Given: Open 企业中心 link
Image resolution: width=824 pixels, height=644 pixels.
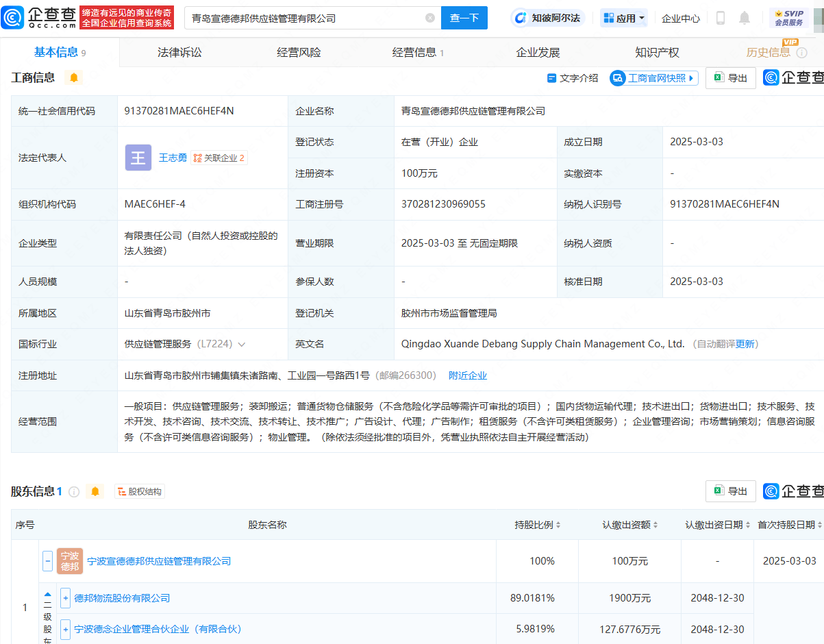Looking at the screenshot, I should (x=681, y=18).
